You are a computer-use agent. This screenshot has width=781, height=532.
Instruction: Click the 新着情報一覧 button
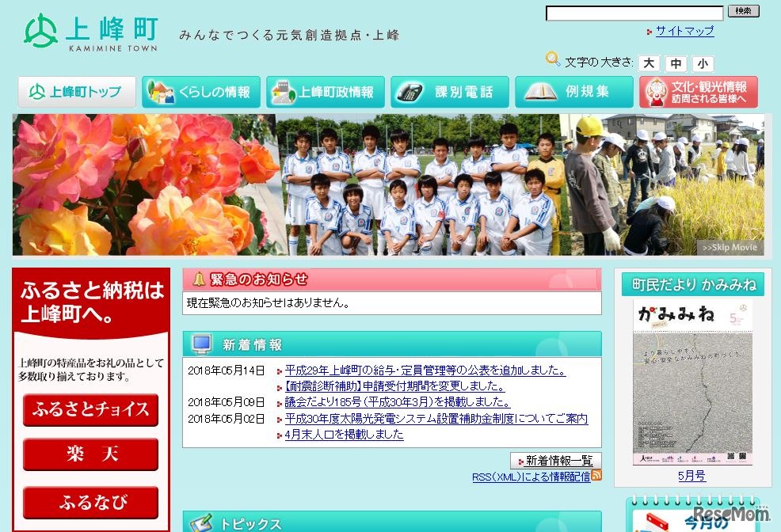click(556, 460)
